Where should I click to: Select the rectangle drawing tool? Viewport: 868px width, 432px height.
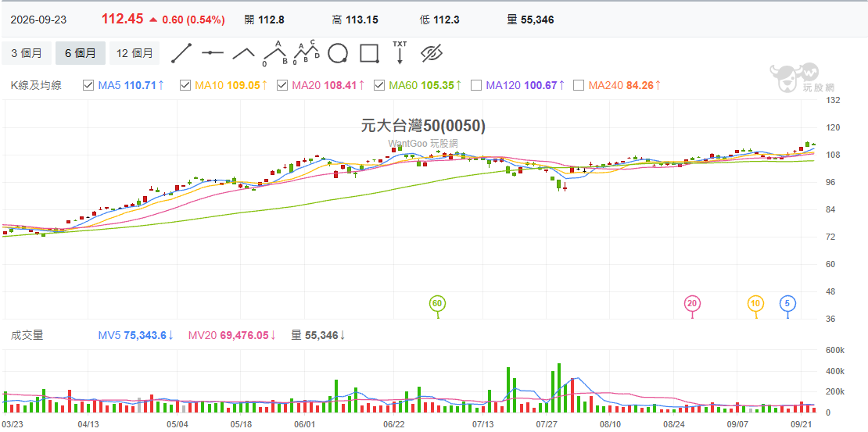click(x=369, y=53)
